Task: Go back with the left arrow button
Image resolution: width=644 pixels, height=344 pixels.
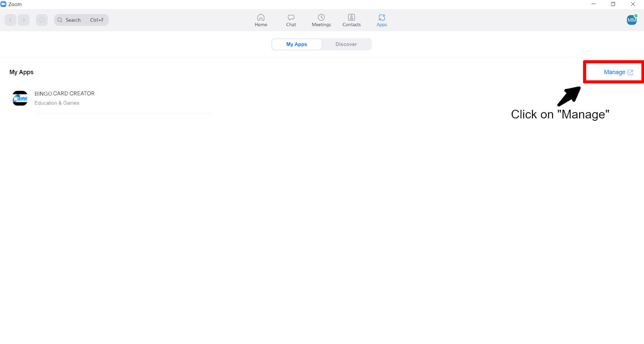Action: tap(10, 20)
